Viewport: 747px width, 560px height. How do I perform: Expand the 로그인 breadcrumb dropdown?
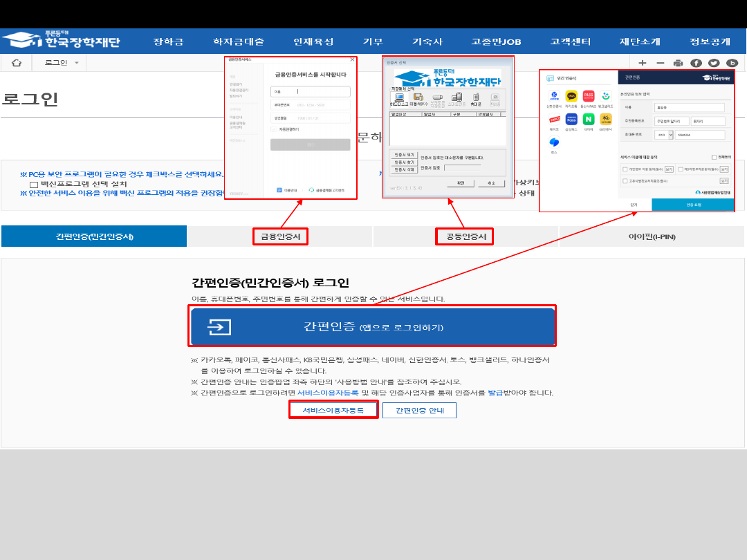pyautogui.click(x=76, y=63)
